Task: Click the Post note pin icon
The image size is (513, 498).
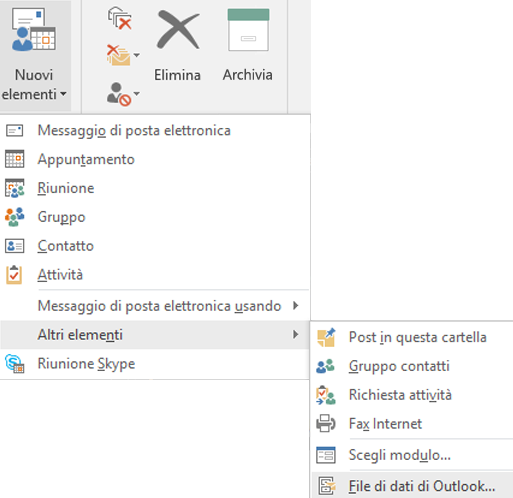Action: coord(326,337)
